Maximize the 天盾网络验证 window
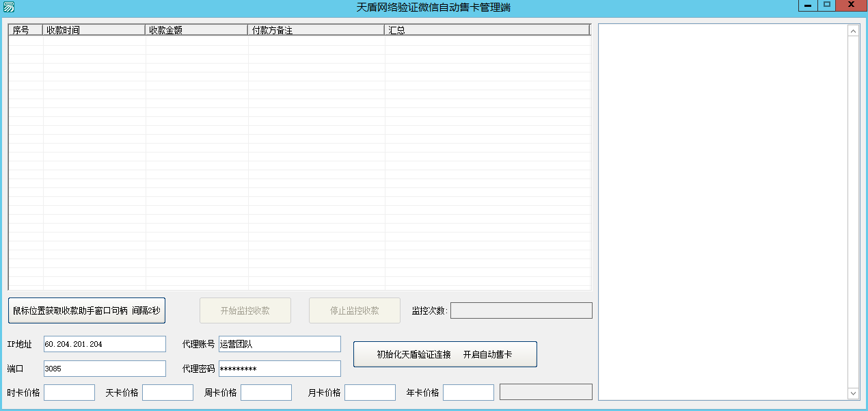The height and width of the screenshot is (411, 868). tap(827, 5)
